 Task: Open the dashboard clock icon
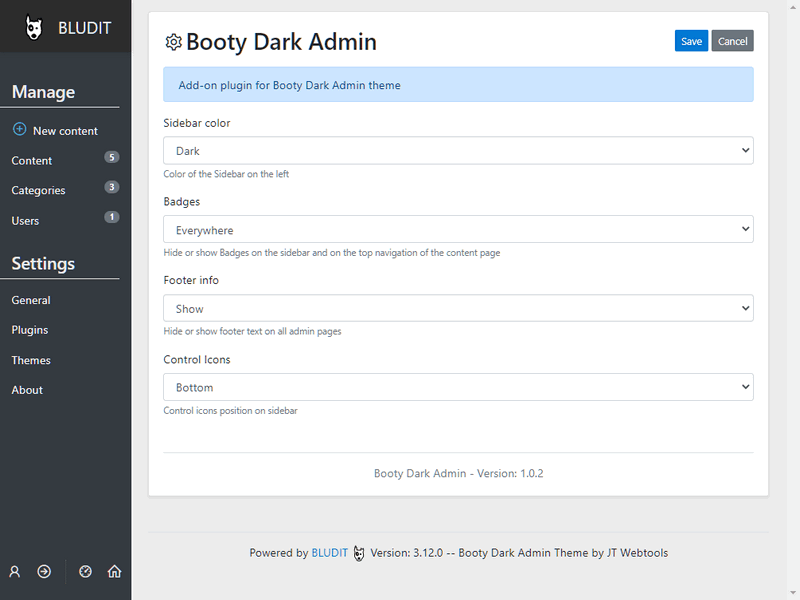pos(85,571)
